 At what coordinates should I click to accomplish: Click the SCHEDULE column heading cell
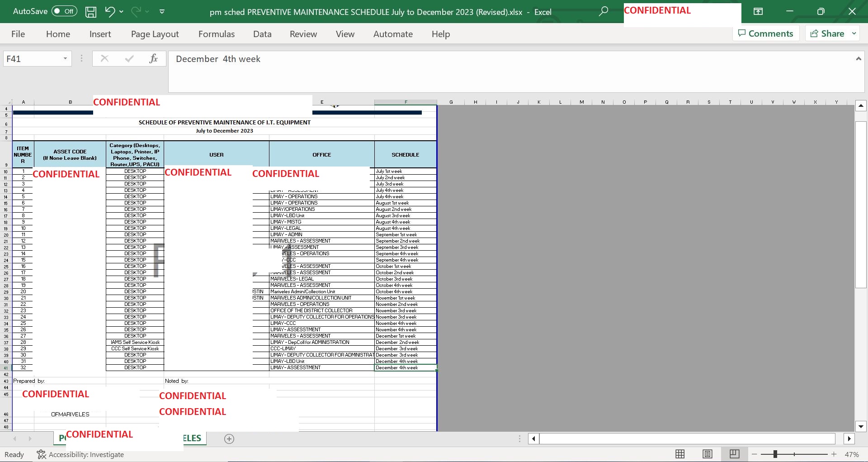tap(406, 155)
